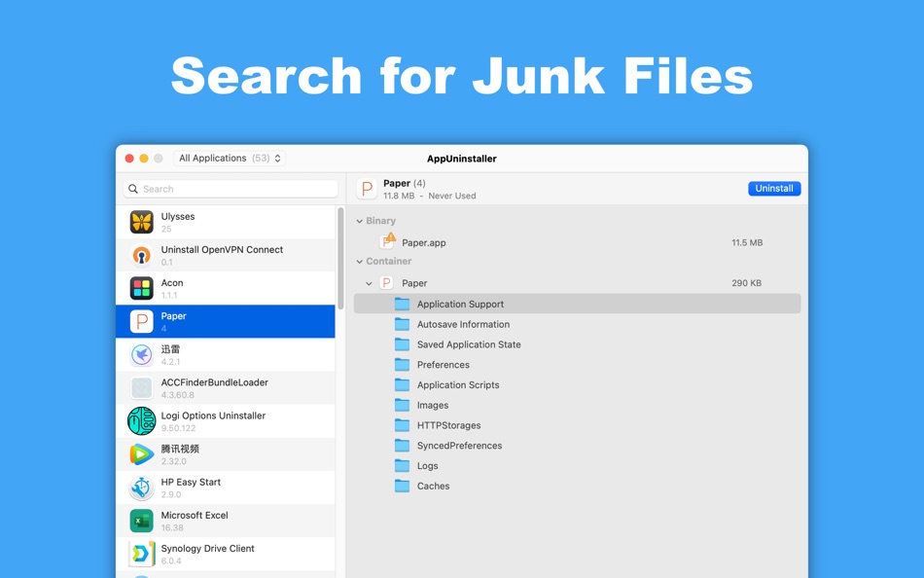Click the Caches folder icon
Viewport: 924px width, 578px height.
pos(402,486)
